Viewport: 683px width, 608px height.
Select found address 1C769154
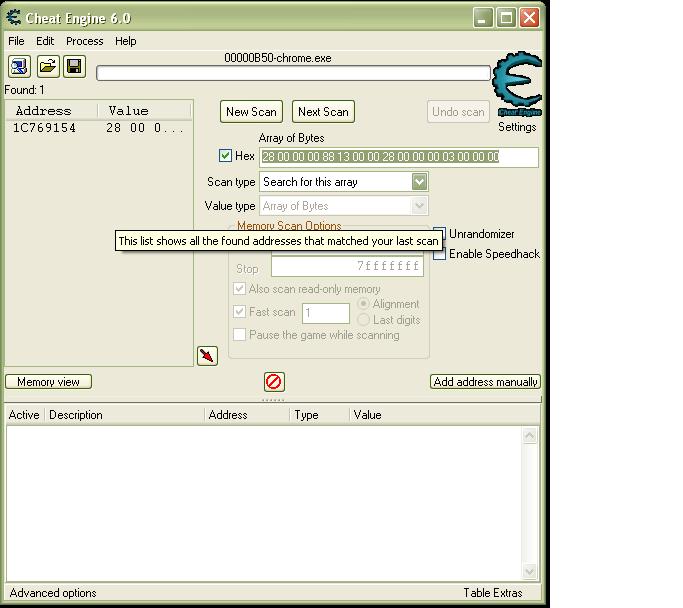(98, 128)
